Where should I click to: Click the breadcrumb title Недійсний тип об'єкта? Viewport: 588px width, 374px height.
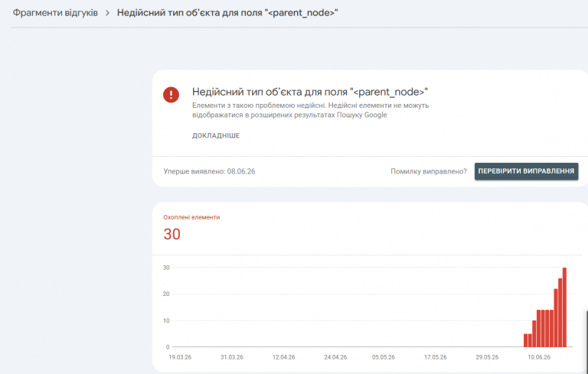point(227,13)
